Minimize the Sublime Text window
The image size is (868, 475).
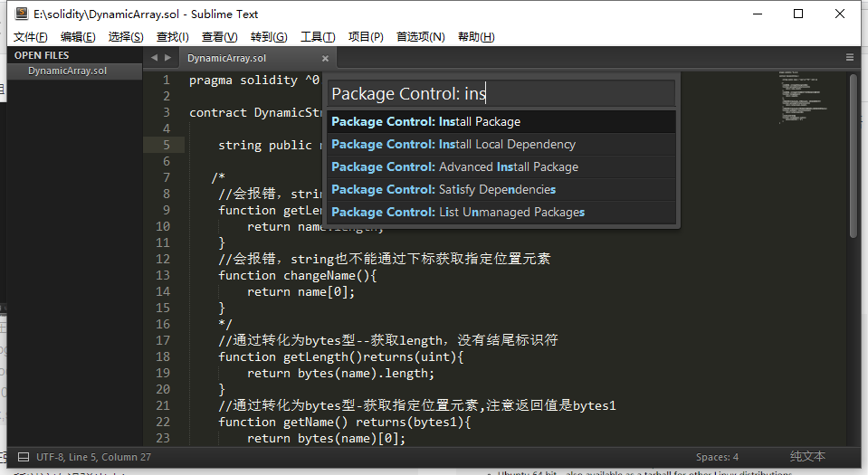tap(758, 14)
